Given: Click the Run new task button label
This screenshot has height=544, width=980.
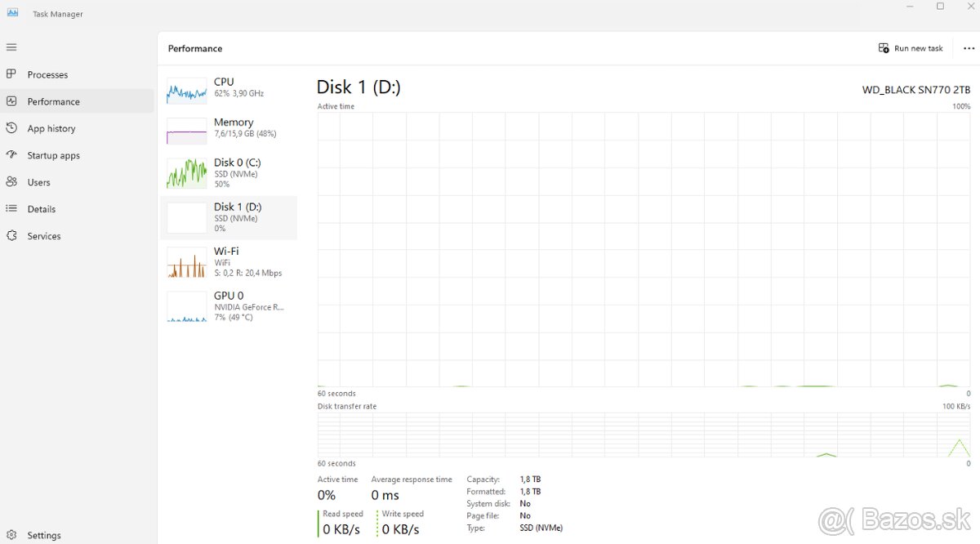Looking at the screenshot, I should pyautogui.click(x=919, y=48).
